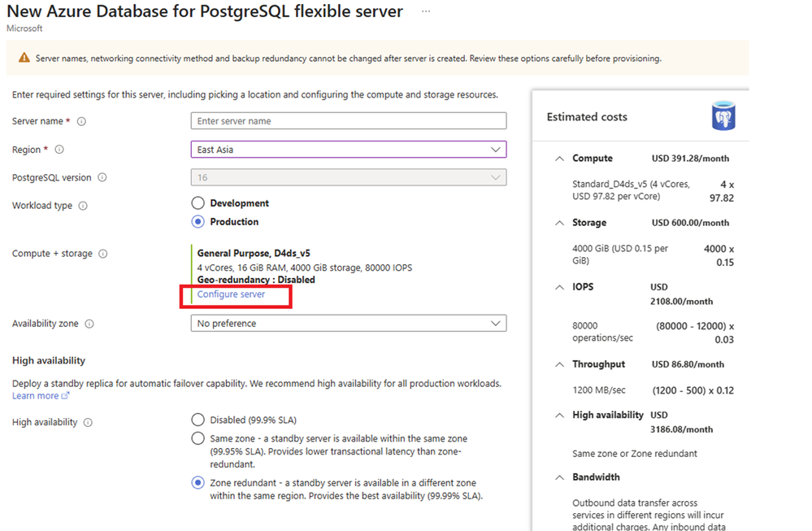
Task: Focus the Enter server name field
Action: tap(349, 121)
